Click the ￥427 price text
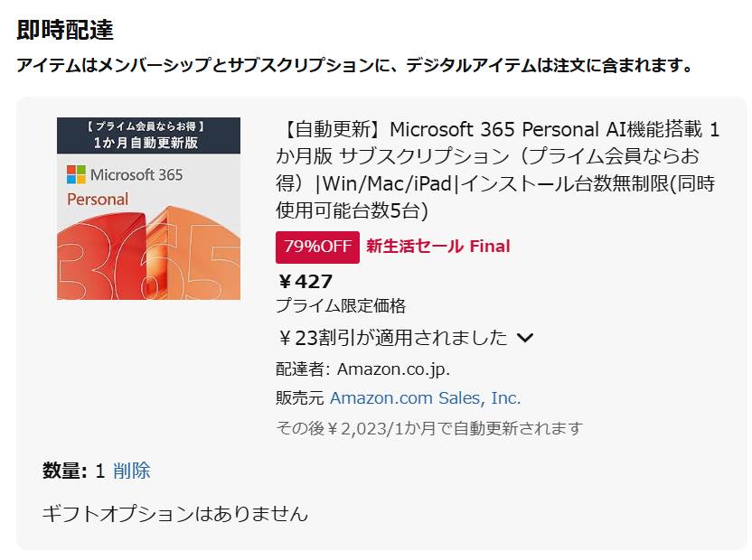The image size is (752, 560). tap(305, 281)
